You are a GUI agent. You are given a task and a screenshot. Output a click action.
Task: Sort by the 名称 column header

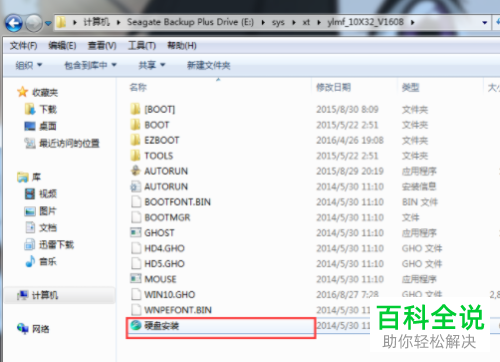[x=138, y=87]
